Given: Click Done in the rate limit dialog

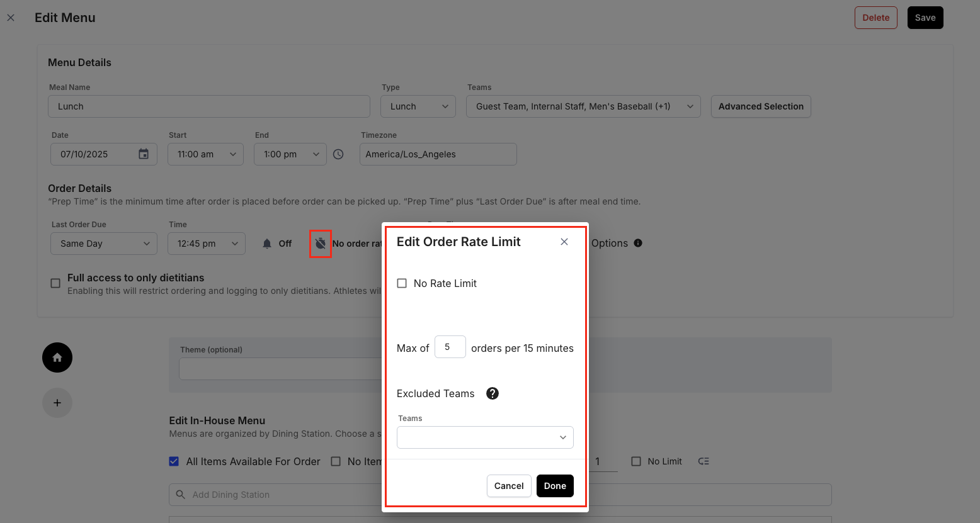Looking at the screenshot, I should [x=555, y=486].
